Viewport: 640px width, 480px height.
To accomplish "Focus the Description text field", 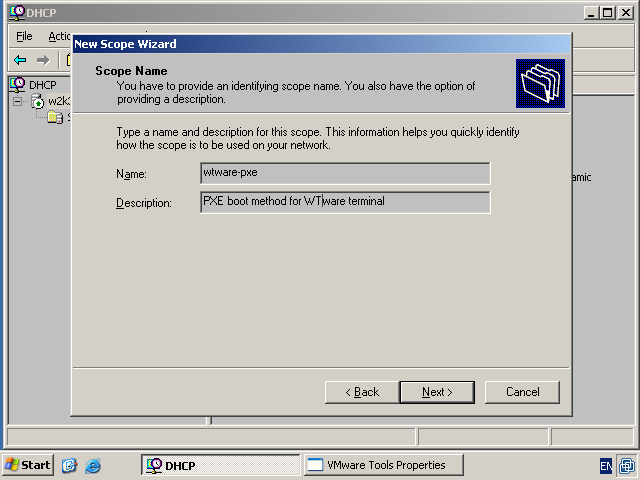I will 345,202.
